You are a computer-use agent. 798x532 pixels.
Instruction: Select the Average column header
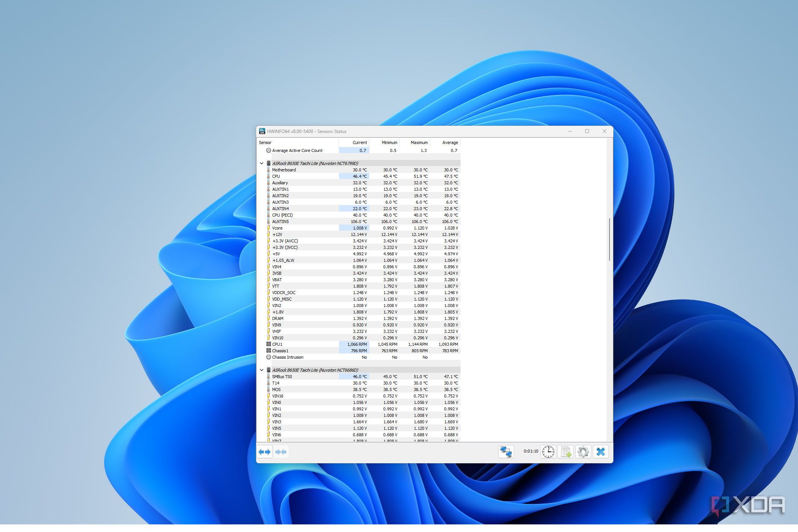tap(445, 142)
